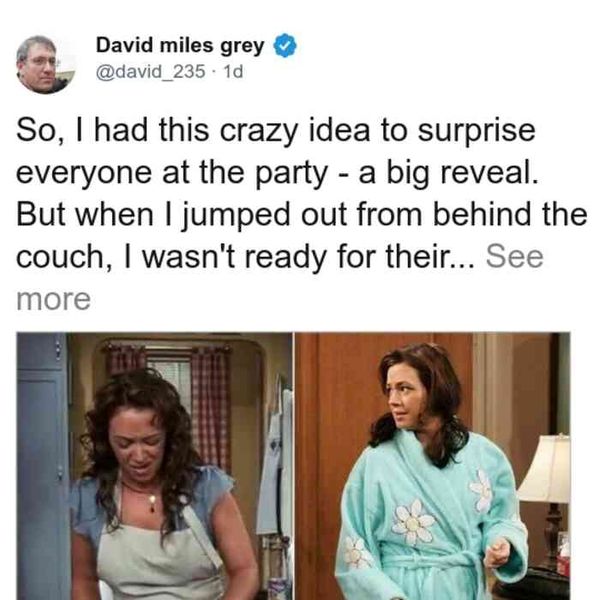Click the white divider between the two photos
Viewport: 600px width, 600px height.
point(294,466)
